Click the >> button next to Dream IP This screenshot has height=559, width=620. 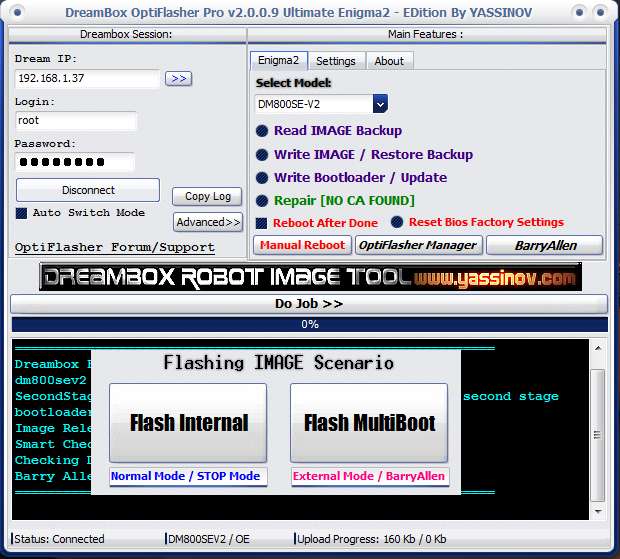(179, 79)
